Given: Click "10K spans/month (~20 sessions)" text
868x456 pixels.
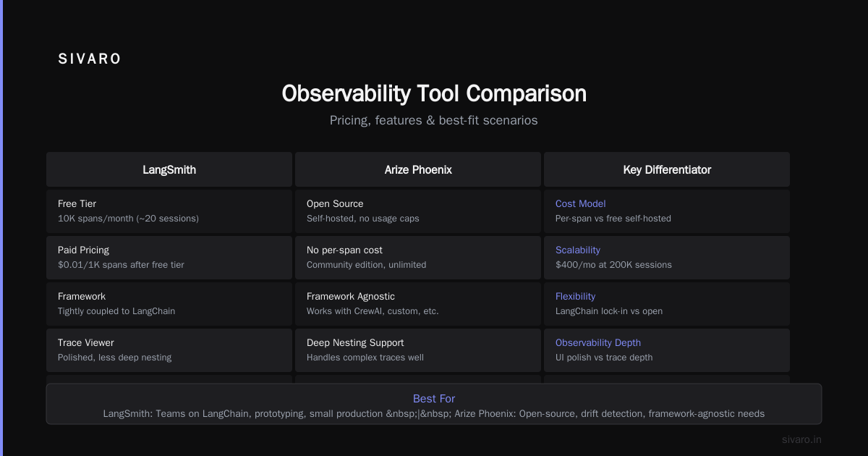Looking at the screenshot, I should click(x=128, y=219).
